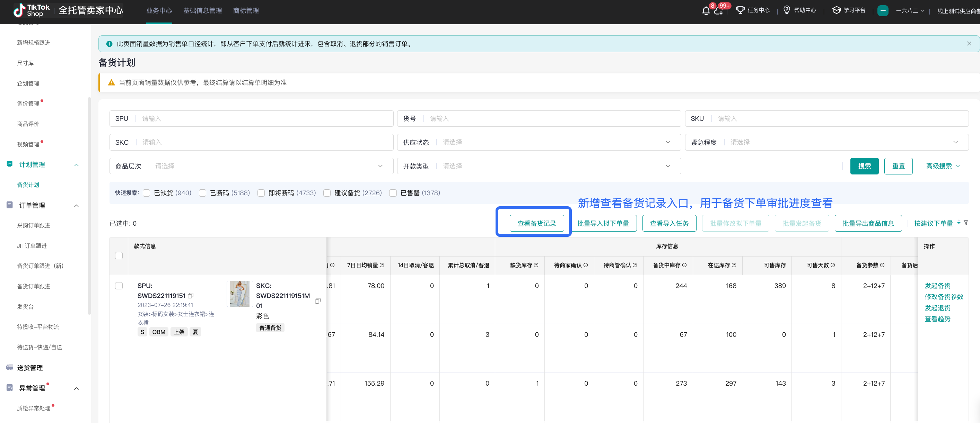980x423 pixels.
Task: Click the 批量导出商品信息 button
Action: pyautogui.click(x=868, y=224)
